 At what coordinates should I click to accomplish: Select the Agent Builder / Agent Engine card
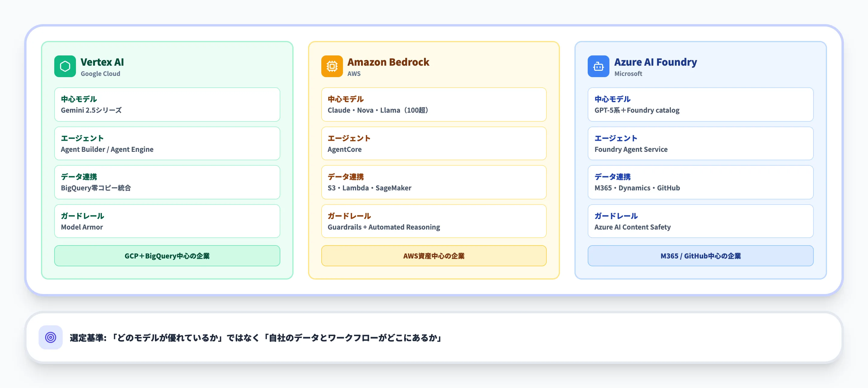(167, 143)
